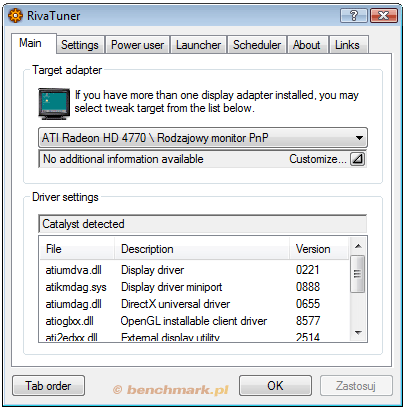Viewport: 405px width, 409px height.
Task: Click the Tab order button
Action: pyautogui.click(x=48, y=386)
